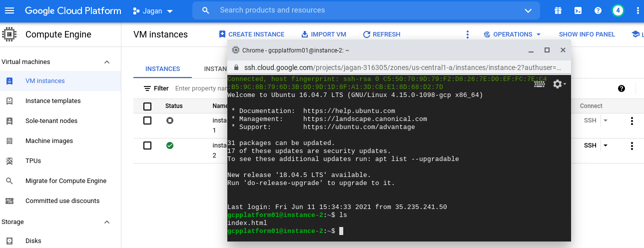Click the VM instances sidebar icon
This screenshot has width=644, height=248.
pyautogui.click(x=9, y=81)
